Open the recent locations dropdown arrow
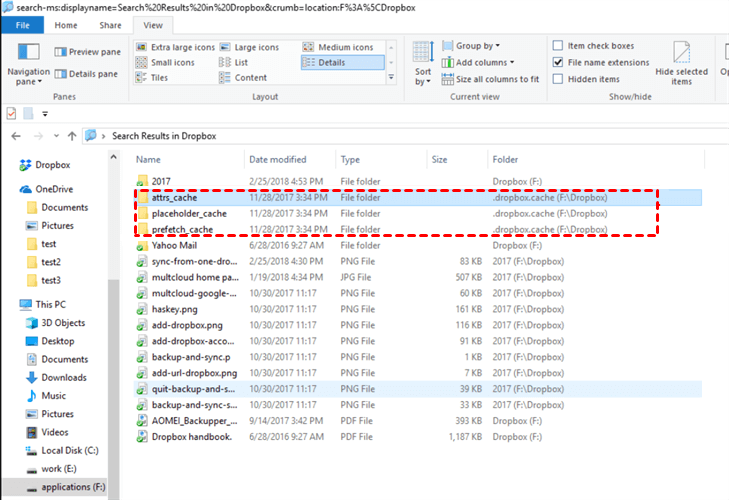The height and width of the screenshot is (500, 729). pyautogui.click(x=56, y=136)
